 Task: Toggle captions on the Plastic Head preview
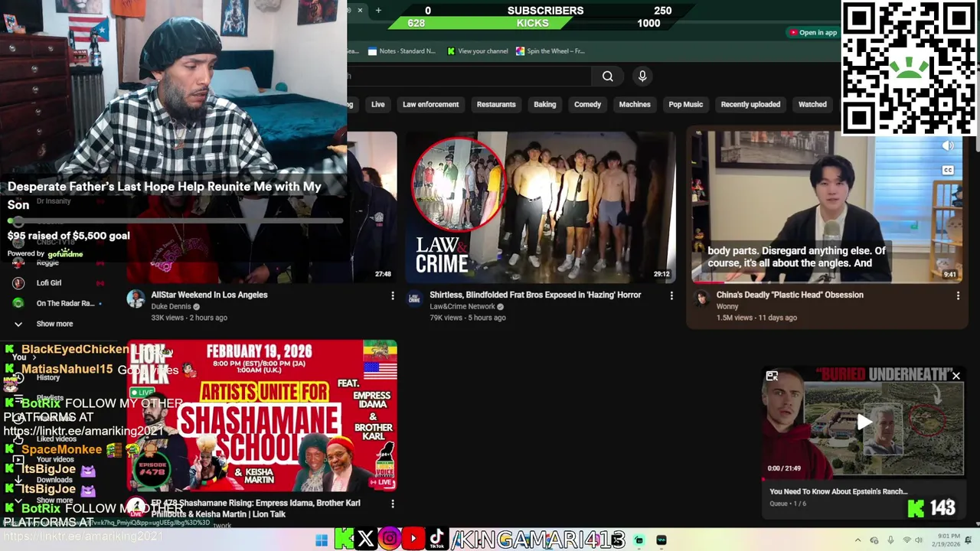click(x=948, y=170)
